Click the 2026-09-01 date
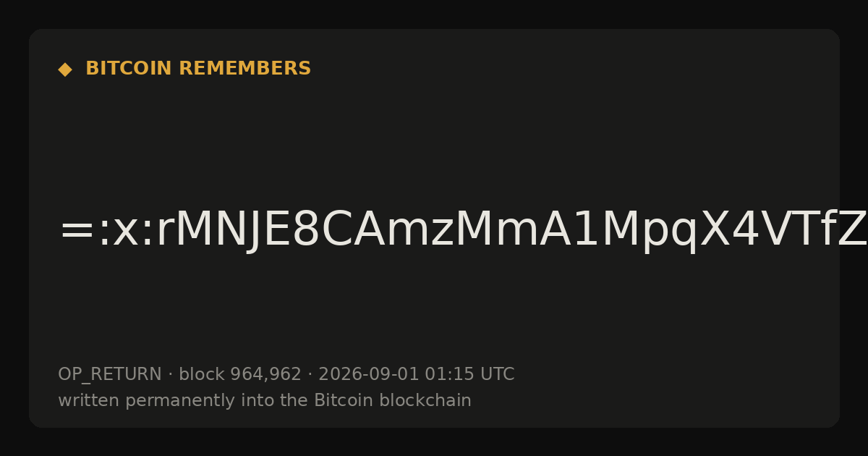The image size is (868, 456). click(369, 375)
